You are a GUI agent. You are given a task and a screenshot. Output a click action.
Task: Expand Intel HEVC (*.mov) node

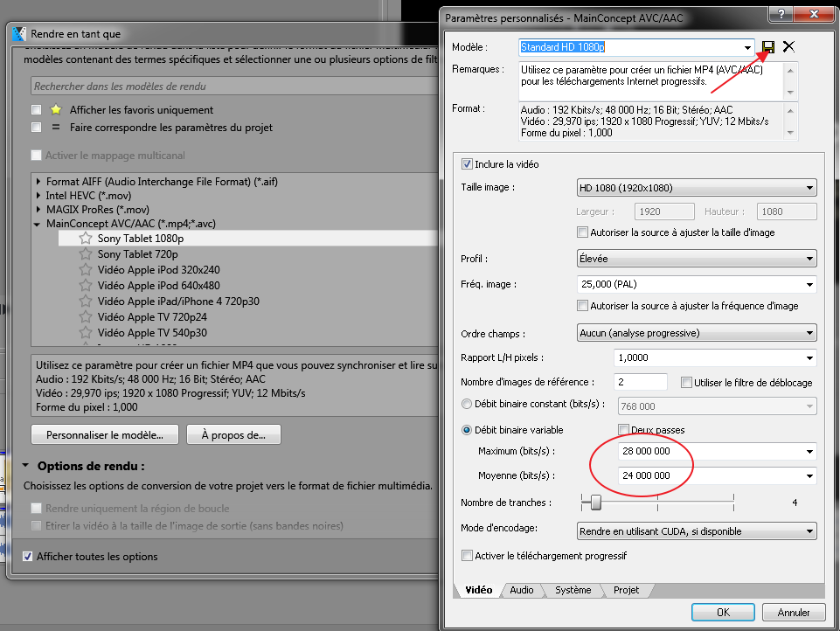click(38, 196)
